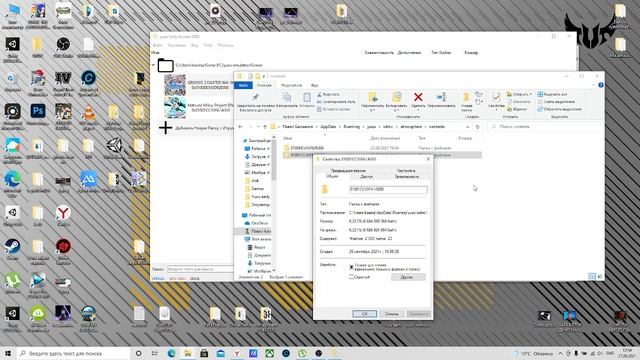Click Invert Selection in Explorer ribbon

coord(559,109)
